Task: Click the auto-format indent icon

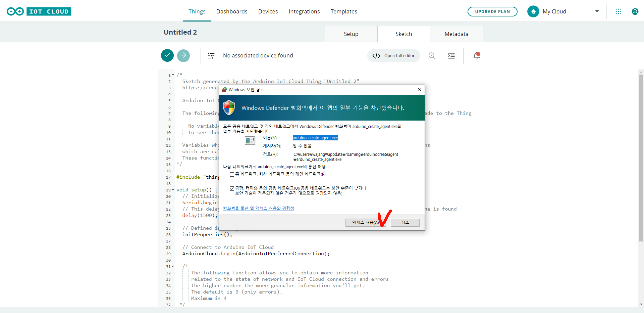Action: coord(451,56)
